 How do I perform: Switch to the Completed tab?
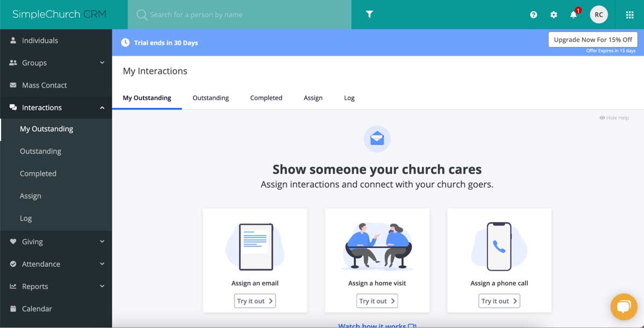pos(266,98)
